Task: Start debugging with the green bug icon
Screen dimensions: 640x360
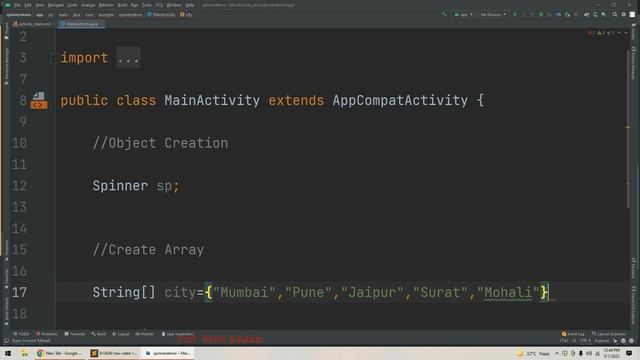Action: [541, 14]
